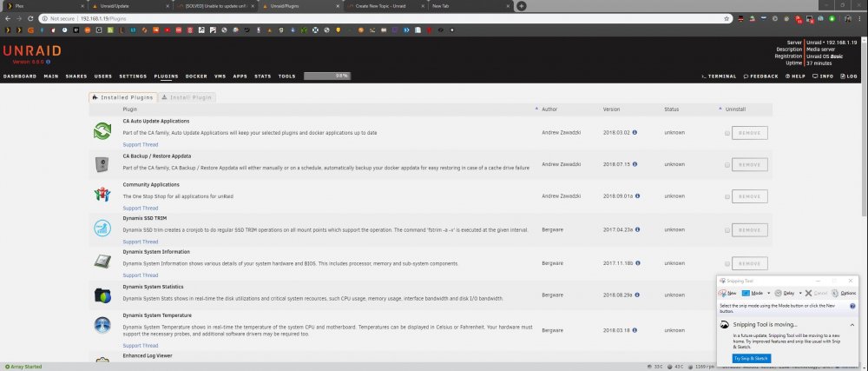The width and height of the screenshot is (868, 371).
Task: Tick the uninstall checkbox for Community Applications
Action: coord(727,196)
